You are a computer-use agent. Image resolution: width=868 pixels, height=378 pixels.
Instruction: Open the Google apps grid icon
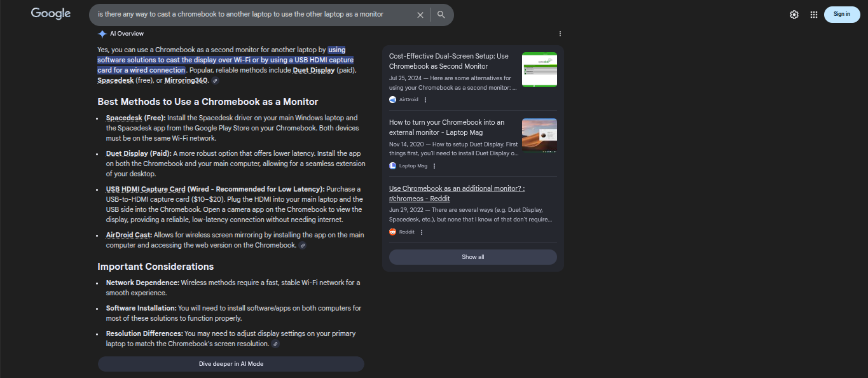[813, 15]
